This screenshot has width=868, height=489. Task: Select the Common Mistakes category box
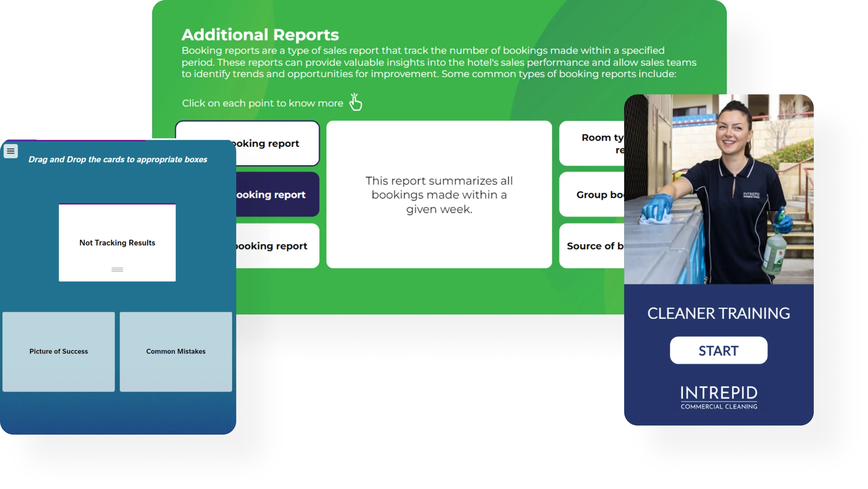[176, 351]
